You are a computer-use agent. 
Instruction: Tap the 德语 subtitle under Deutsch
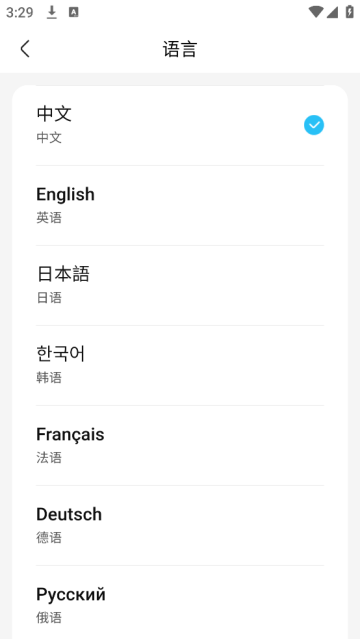tap(49, 537)
